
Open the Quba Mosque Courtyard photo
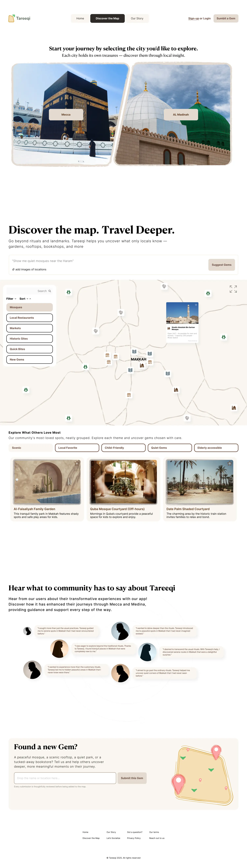123,482
